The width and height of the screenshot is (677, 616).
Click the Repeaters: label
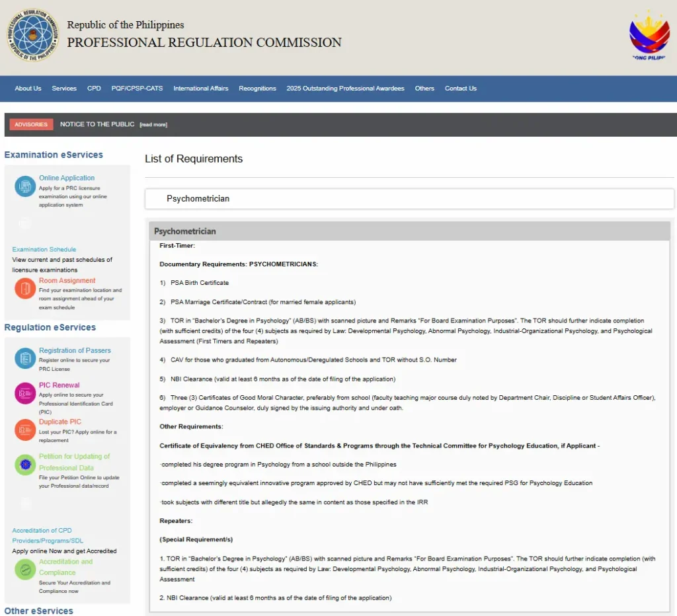pos(176,521)
